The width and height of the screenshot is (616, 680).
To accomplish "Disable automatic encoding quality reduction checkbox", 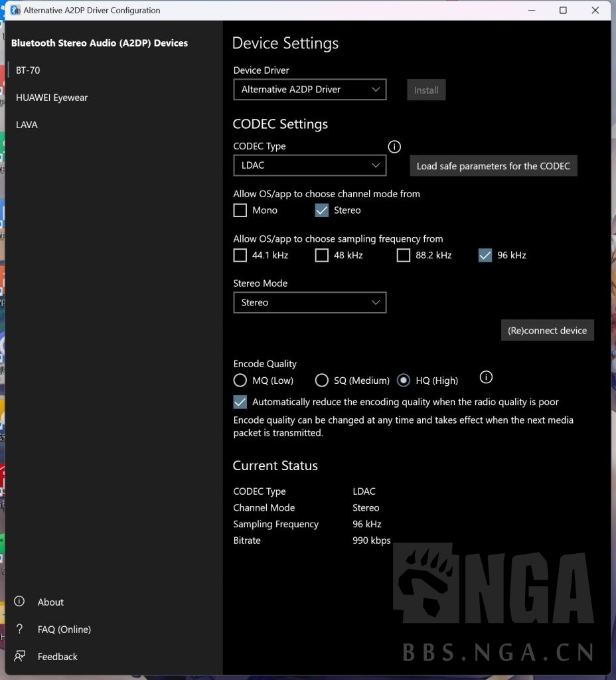I will click(240, 402).
